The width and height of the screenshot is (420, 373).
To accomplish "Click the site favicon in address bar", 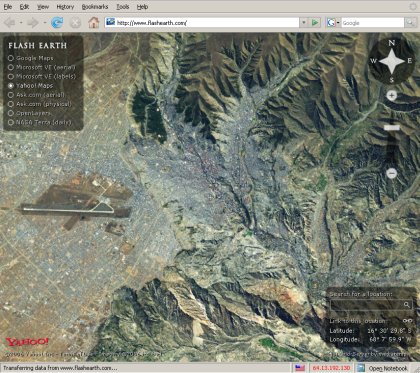I will pos(110,22).
